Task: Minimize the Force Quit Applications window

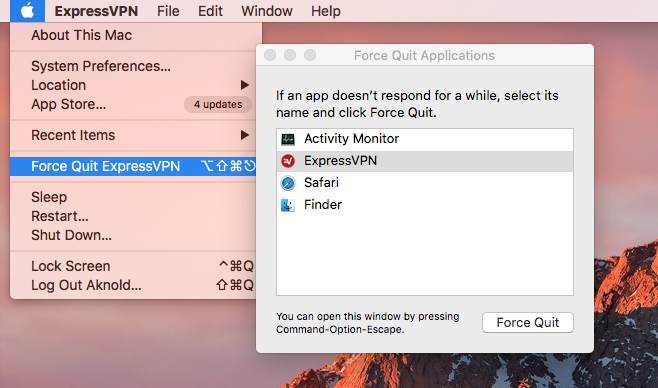Action: coord(290,55)
